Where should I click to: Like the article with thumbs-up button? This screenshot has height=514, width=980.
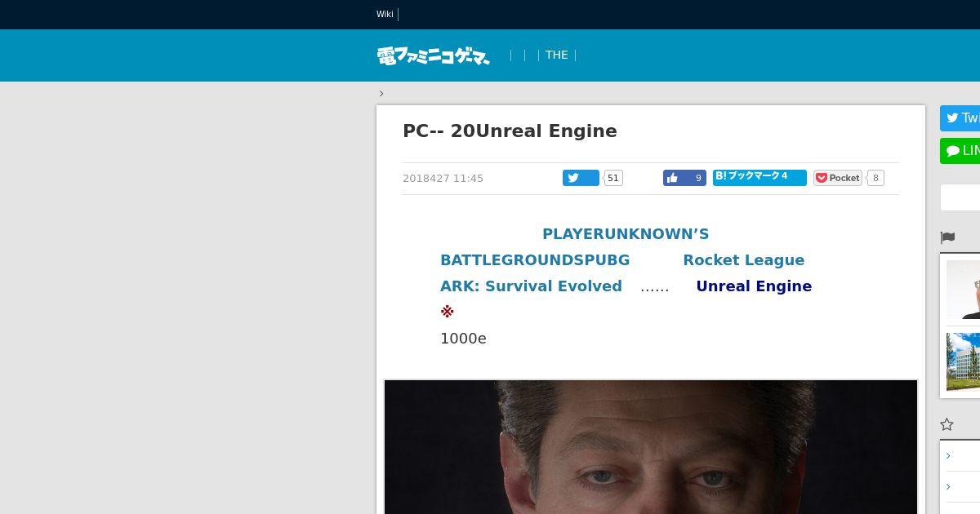(684, 178)
